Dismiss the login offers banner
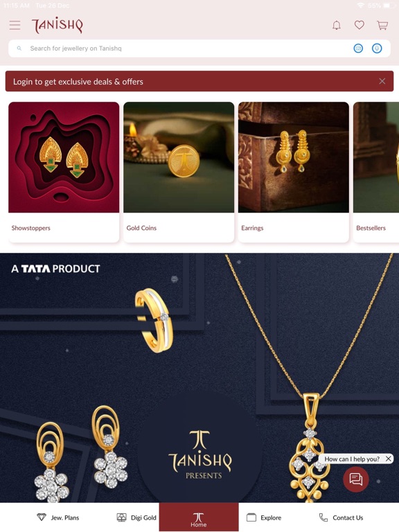 pyautogui.click(x=382, y=81)
